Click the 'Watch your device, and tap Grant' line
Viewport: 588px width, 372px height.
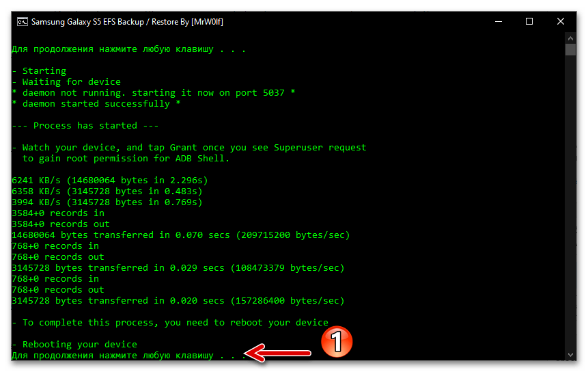[189, 148]
